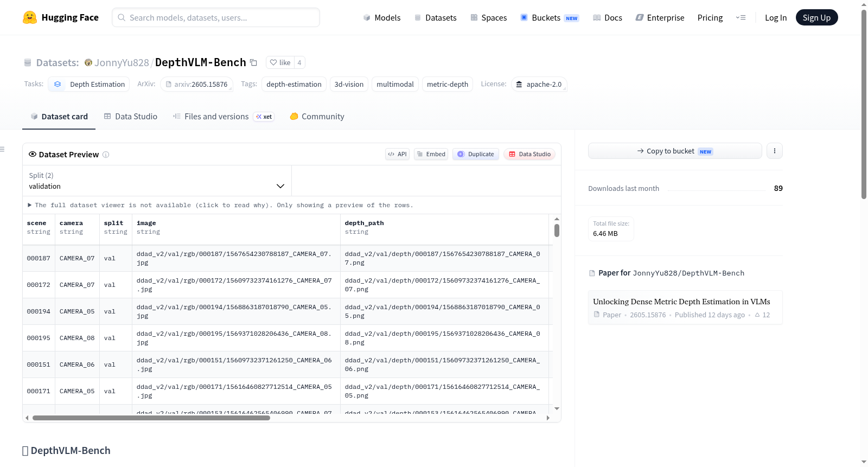Click the Sign Up button

[816, 17]
